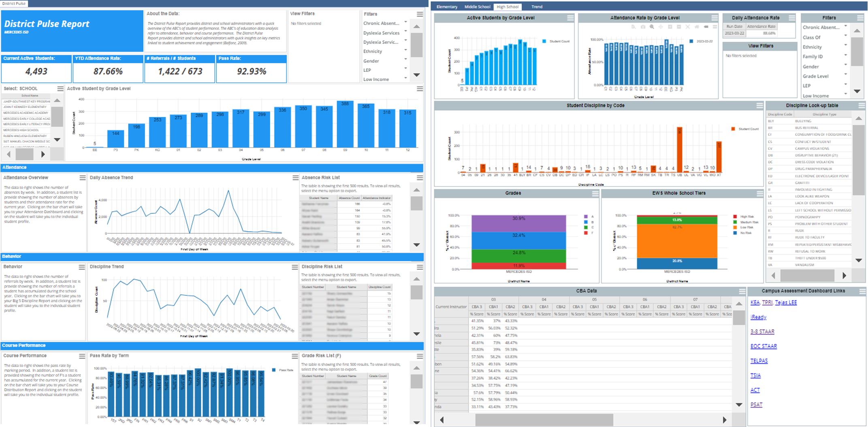
Task: Click the Absence Risk List scroll-down arrow
Action: point(416,245)
